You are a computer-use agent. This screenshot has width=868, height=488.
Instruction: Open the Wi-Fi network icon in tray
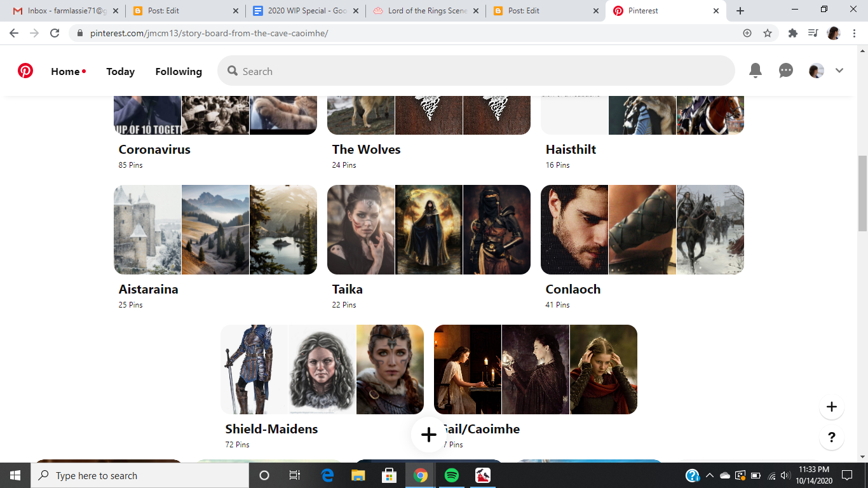771,475
